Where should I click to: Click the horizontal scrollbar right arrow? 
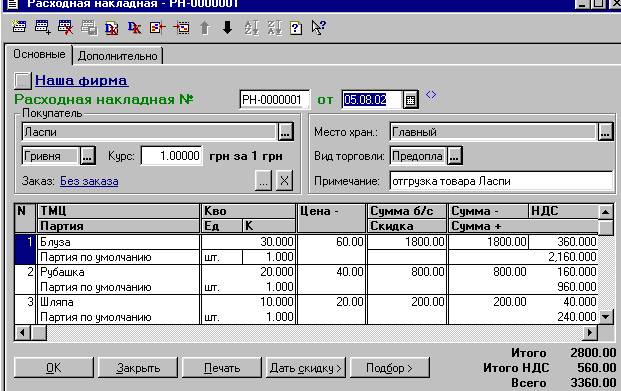[590, 332]
